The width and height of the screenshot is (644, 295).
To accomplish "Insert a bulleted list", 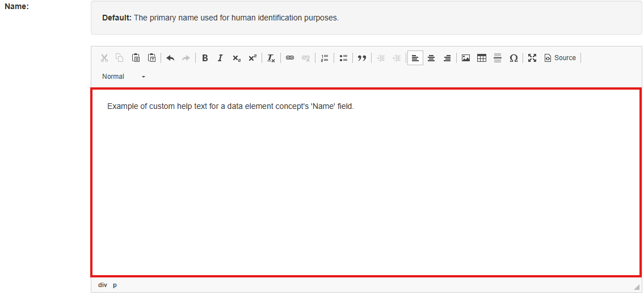I will tap(343, 58).
